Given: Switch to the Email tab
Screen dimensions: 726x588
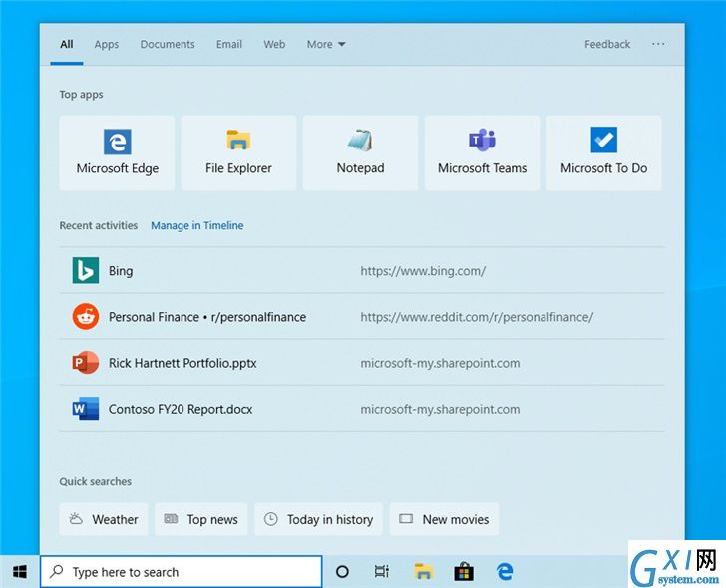Looking at the screenshot, I should 229,45.
